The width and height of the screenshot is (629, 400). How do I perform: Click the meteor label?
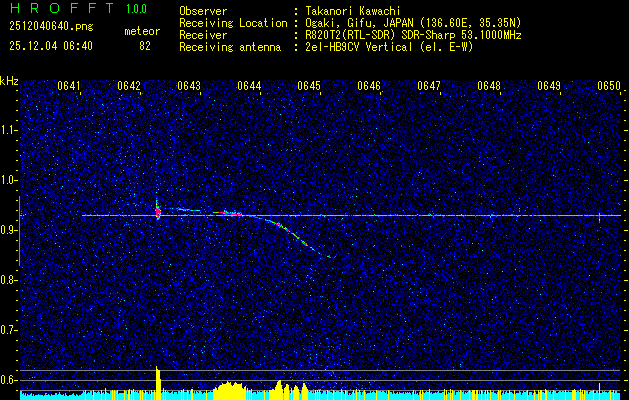tap(142, 31)
